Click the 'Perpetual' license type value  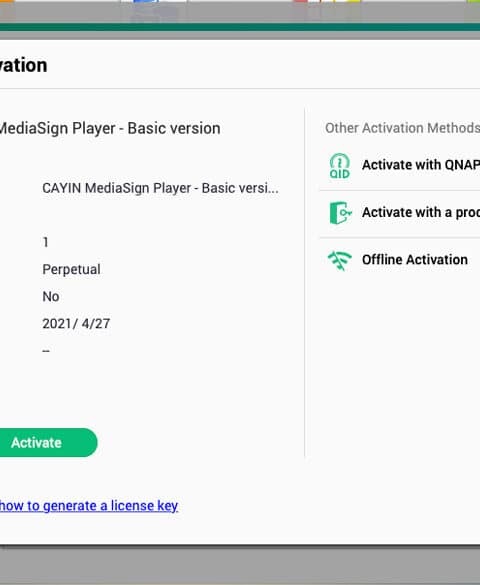71,269
